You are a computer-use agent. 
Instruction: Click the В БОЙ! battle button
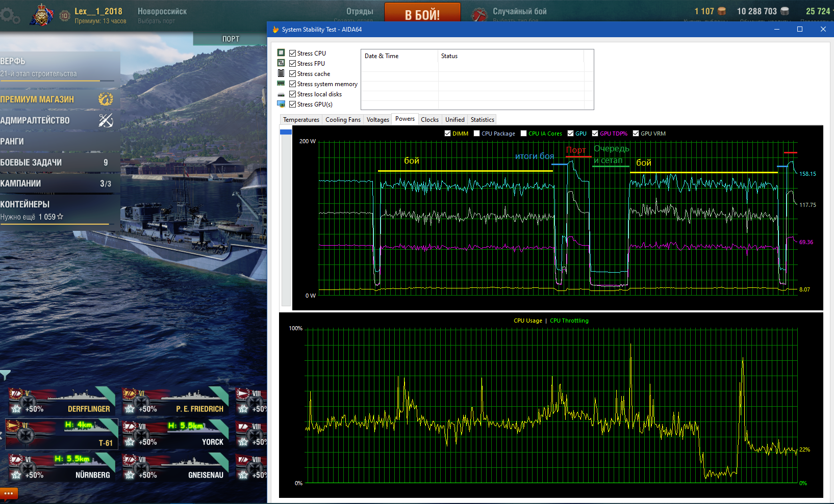click(422, 14)
